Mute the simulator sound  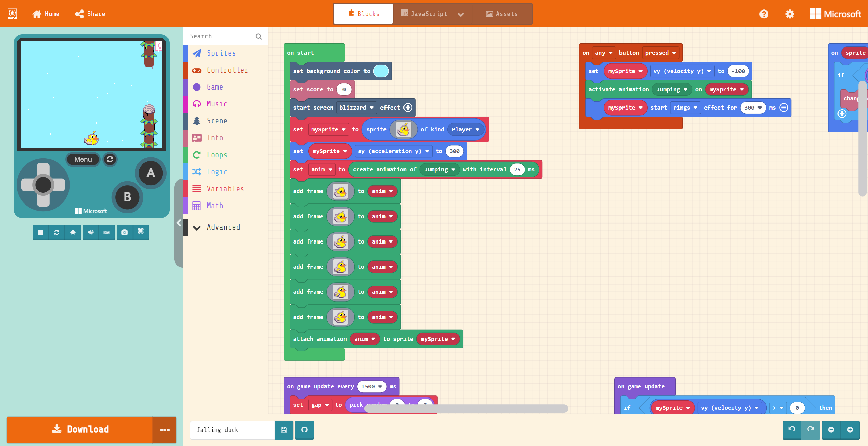coord(90,232)
